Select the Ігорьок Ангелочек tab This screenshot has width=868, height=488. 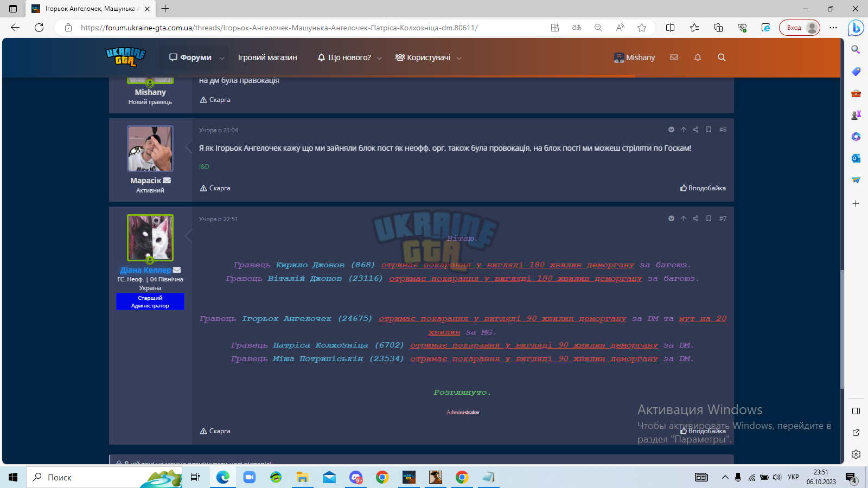point(90,9)
